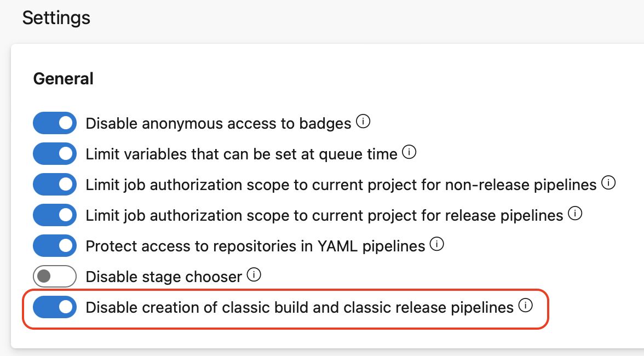This screenshot has height=356, width=644.
Task: Turn off Limit variables at queue time switch
Action: [55, 153]
